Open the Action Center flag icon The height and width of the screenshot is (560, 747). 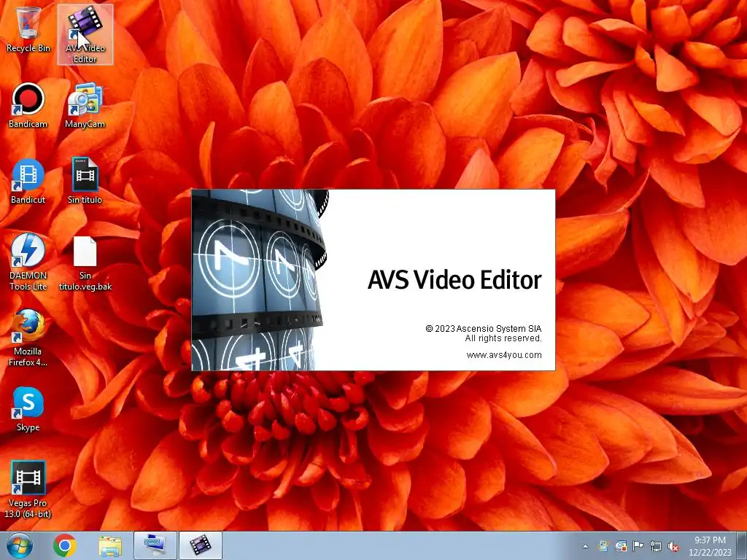pyautogui.click(x=638, y=547)
